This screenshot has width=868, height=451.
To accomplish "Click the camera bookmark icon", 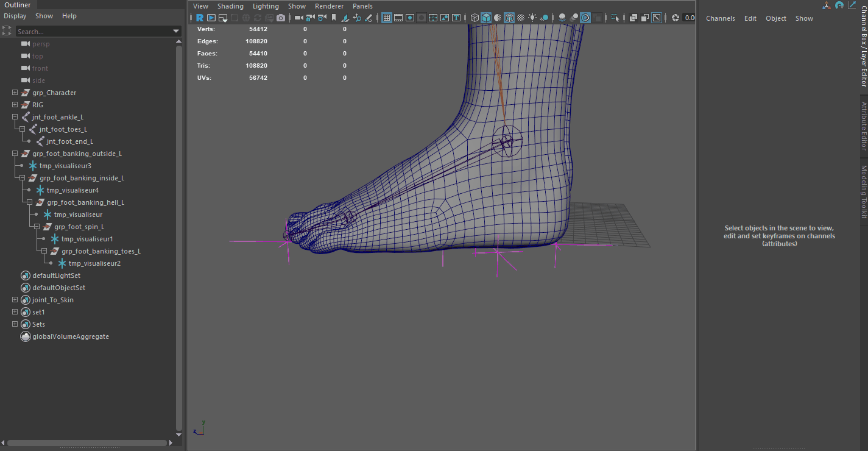I will (x=334, y=18).
